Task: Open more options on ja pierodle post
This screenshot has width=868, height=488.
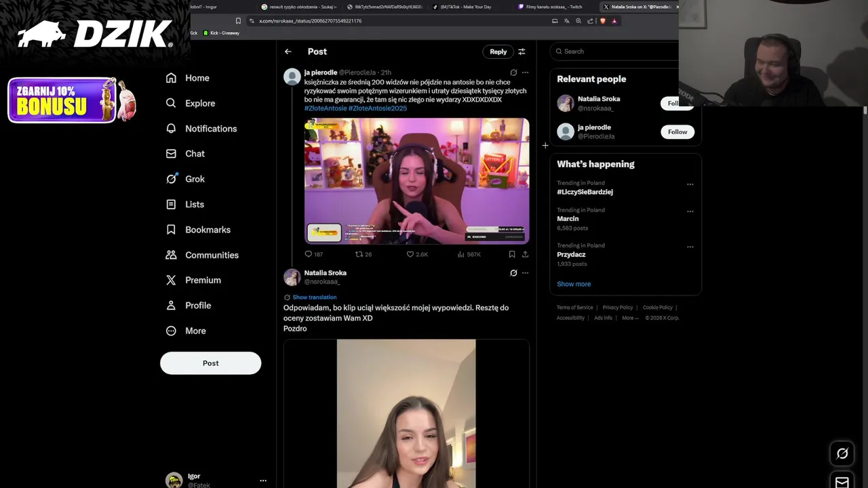Action: [x=525, y=73]
